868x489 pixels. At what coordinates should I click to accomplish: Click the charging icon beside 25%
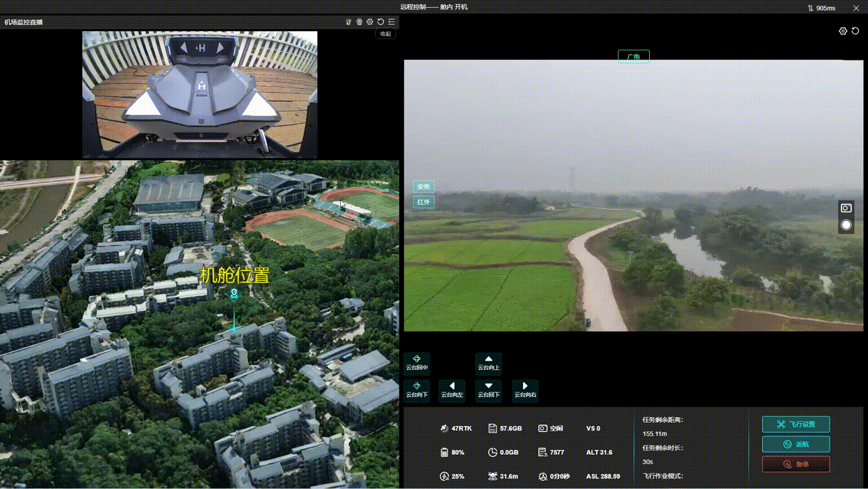tap(444, 477)
